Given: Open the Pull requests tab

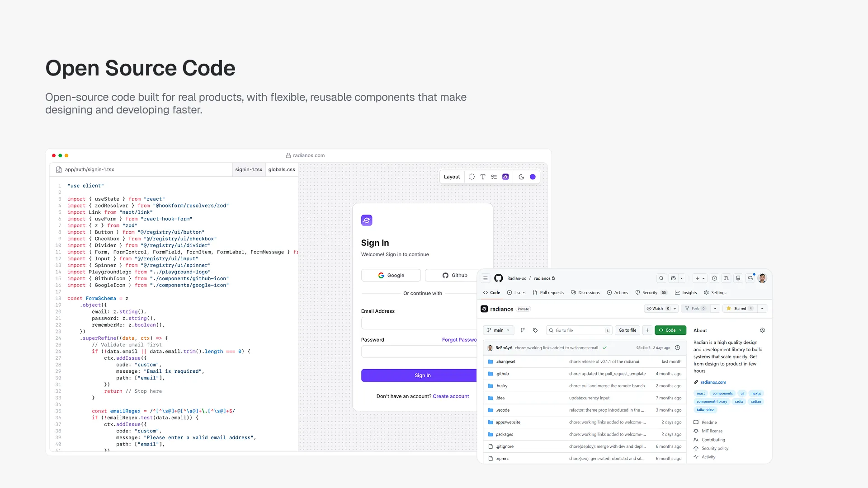Looking at the screenshot, I should 548,293.
